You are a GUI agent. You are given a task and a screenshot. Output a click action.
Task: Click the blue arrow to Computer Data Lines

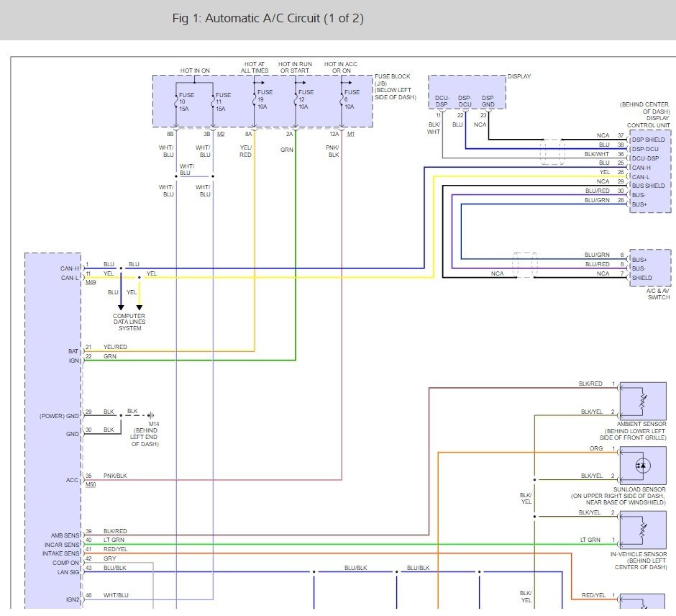[121, 307]
